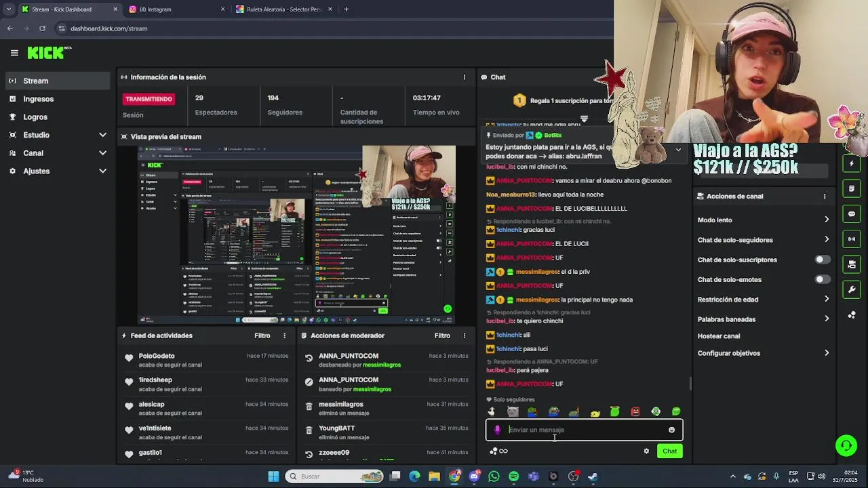Click YoungBATT in moderator actions
The width and height of the screenshot is (868, 488).
337,428
